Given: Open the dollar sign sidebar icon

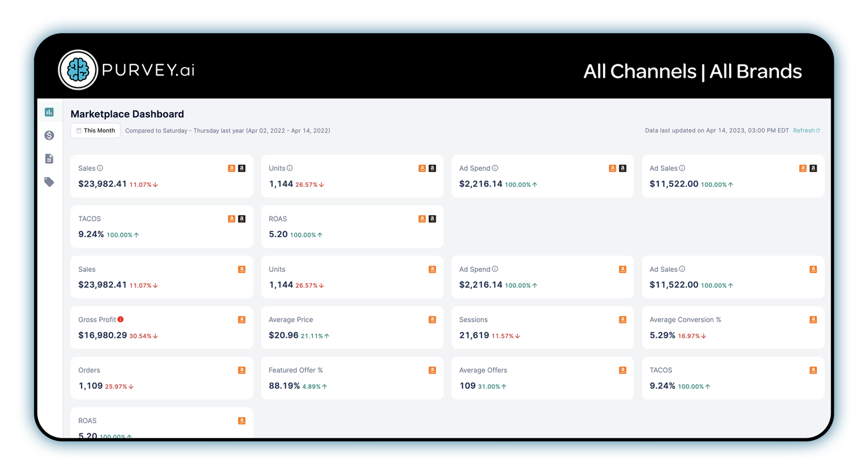Looking at the screenshot, I should click(49, 135).
